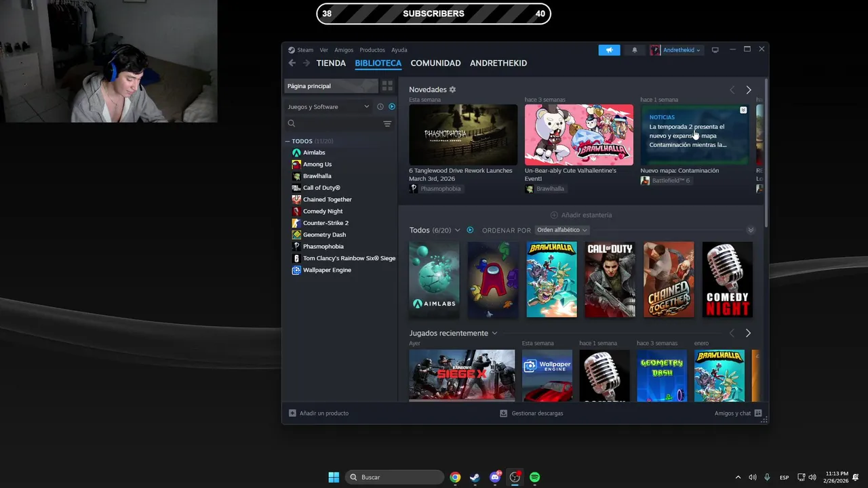Open the ANDRETHEKID profile tab
Screen dimensions: 868x488
point(498,63)
